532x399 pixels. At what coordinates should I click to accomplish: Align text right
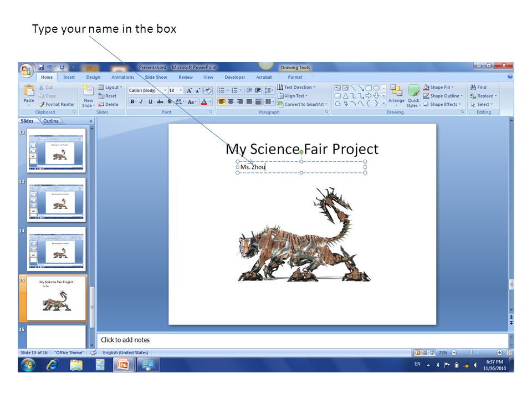pyautogui.click(x=240, y=101)
